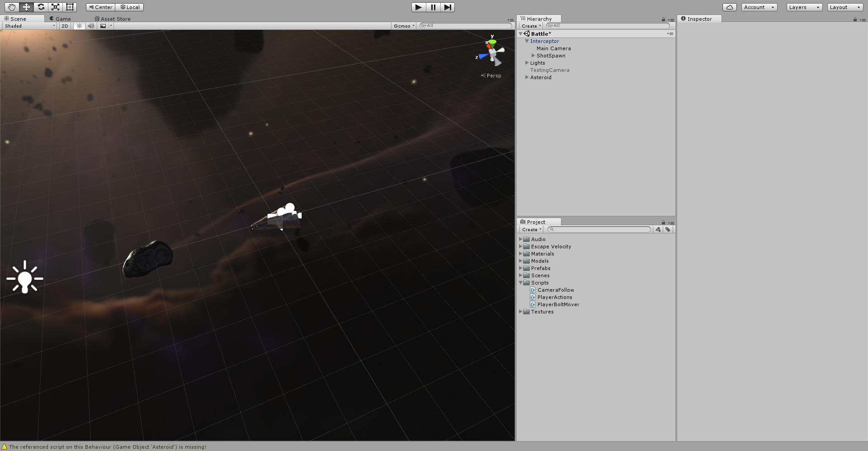Toggle scene lighting
Viewport: 868px width, 451px height.
point(79,26)
